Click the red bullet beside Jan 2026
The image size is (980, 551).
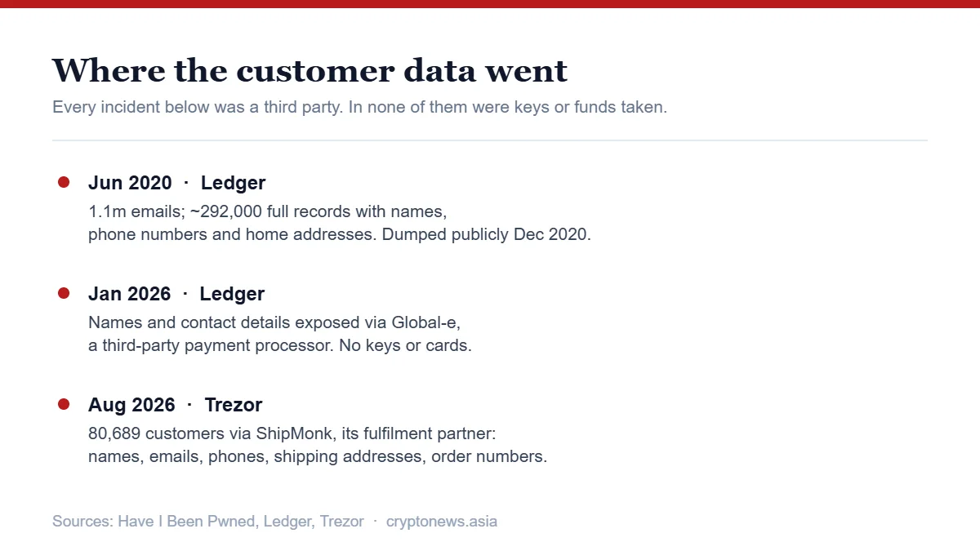tap(64, 293)
